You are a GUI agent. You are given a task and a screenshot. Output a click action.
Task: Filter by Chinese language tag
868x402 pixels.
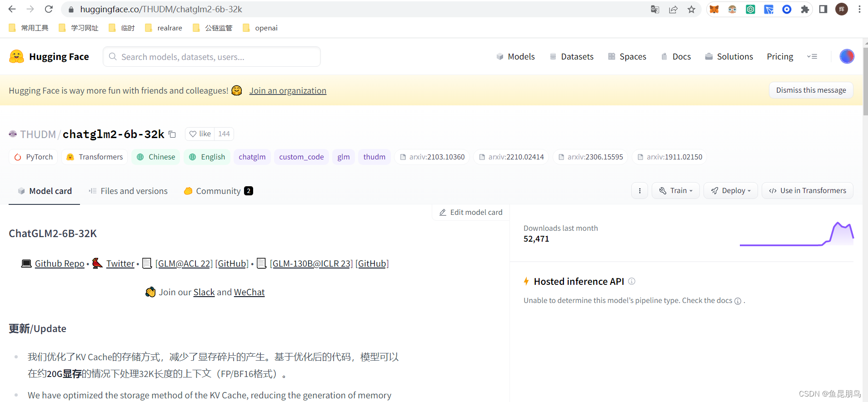156,157
